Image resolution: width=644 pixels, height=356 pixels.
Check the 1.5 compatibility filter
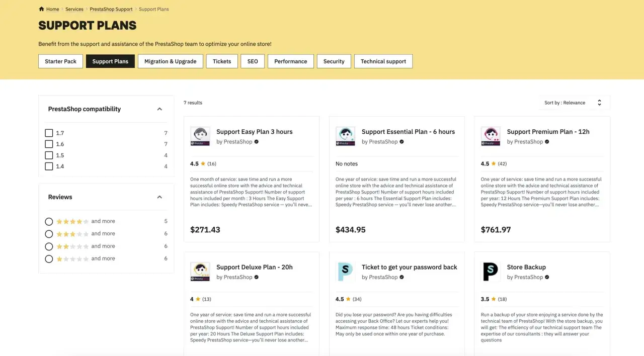pos(49,155)
